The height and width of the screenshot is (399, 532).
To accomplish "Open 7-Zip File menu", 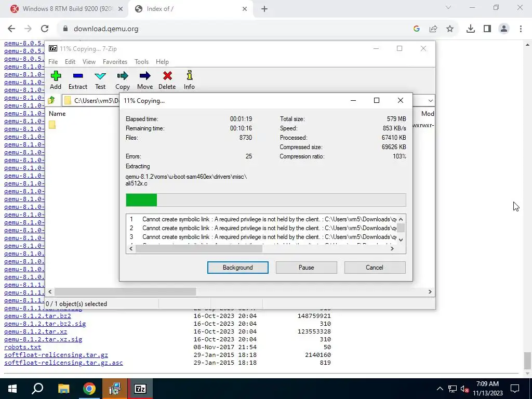I will tap(53, 62).
